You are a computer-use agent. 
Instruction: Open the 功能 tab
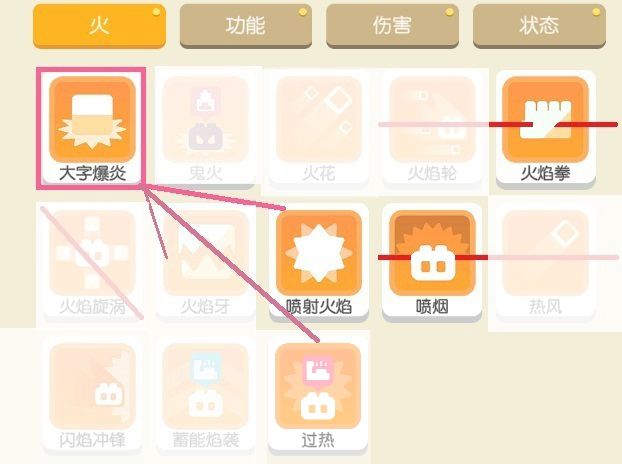click(246, 26)
